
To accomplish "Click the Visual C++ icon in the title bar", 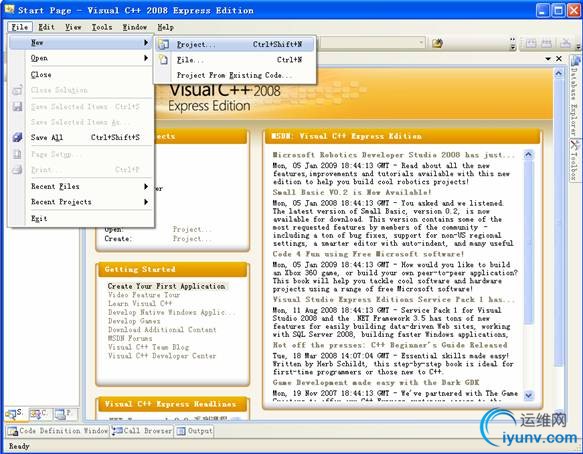I will coord(9,10).
